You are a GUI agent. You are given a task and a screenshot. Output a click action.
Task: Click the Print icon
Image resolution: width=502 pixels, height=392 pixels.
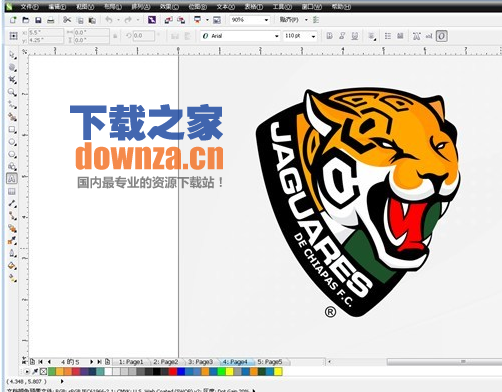(x=50, y=20)
